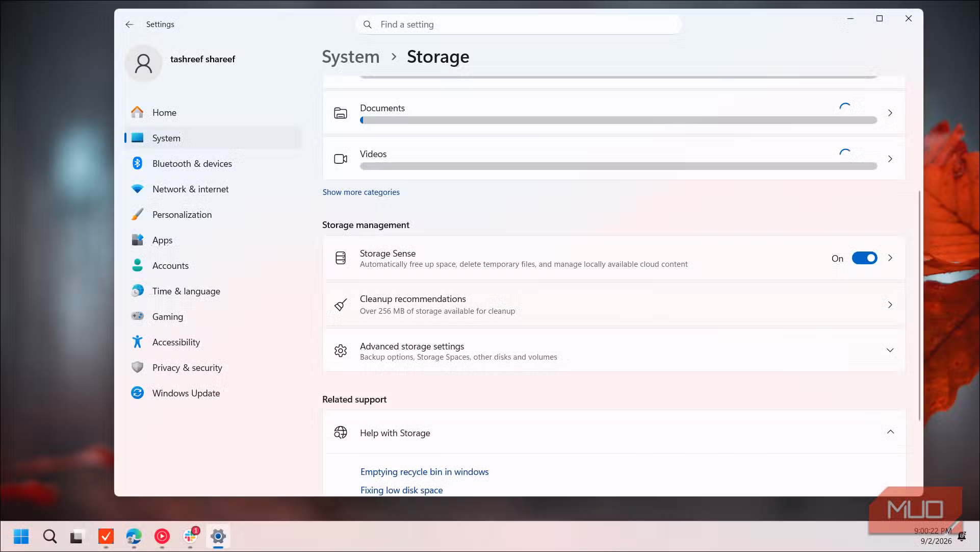
Task: Open Storage Sense settings chevron
Action: pyautogui.click(x=890, y=258)
